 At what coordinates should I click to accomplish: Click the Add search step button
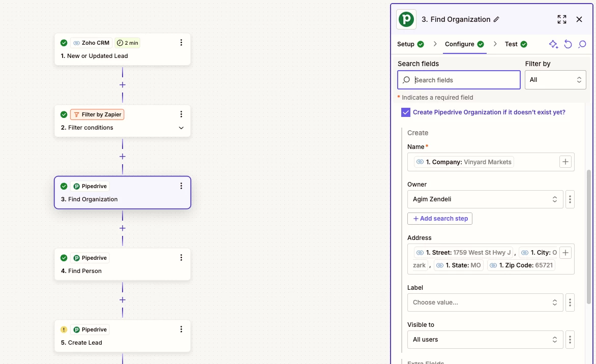point(440,219)
